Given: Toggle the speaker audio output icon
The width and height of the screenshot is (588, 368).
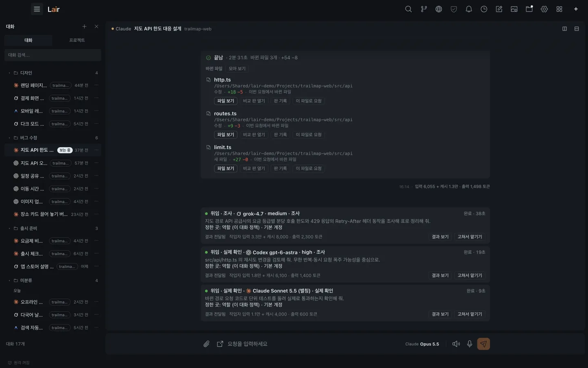Looking at the screenshot, I should click(456, 344).
